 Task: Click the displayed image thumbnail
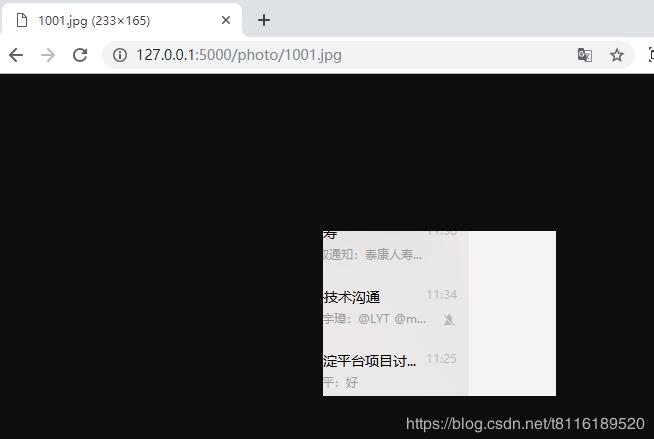[x=439, y=313]
